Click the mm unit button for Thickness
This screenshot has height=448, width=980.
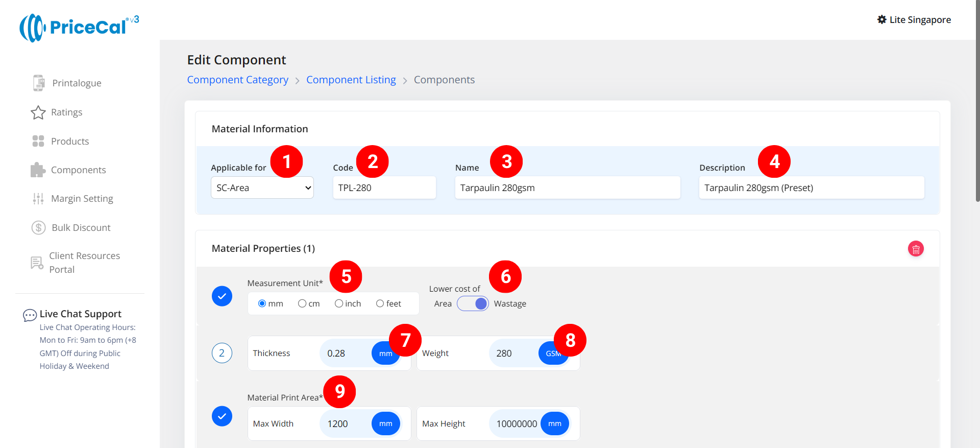point(385,353)
